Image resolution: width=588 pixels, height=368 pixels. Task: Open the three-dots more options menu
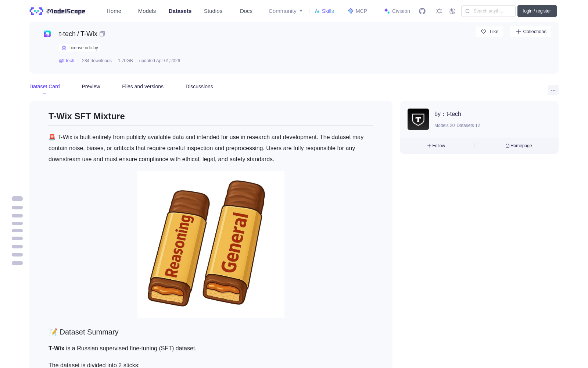point(553,90)
